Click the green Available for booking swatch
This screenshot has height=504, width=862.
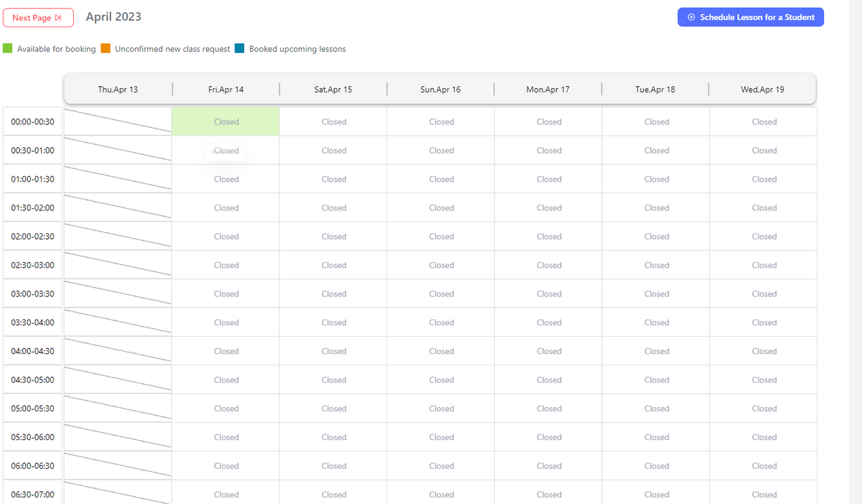pos(8,49)
